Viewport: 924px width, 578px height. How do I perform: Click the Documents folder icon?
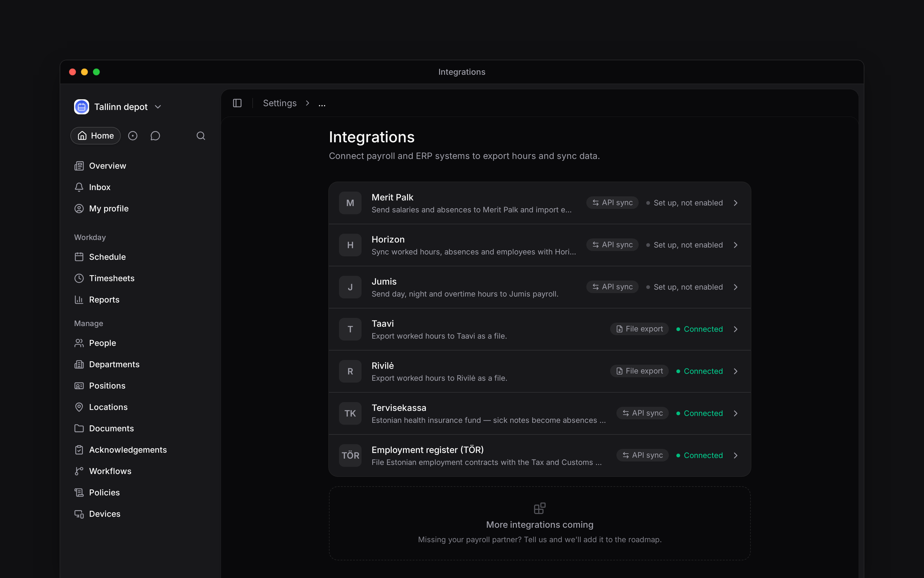click(79, 428)
